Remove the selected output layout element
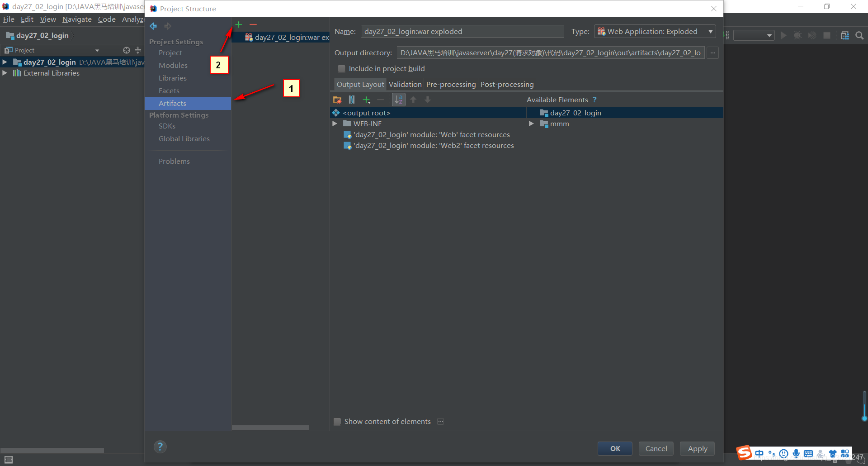Screen dimensions: 868x466 (381, 100)
